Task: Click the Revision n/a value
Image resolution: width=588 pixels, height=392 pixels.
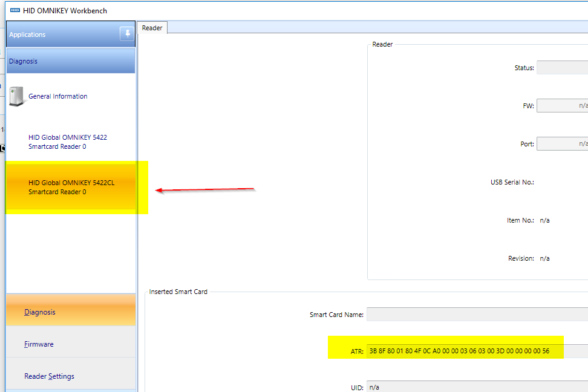Action: tap(544, 258)
